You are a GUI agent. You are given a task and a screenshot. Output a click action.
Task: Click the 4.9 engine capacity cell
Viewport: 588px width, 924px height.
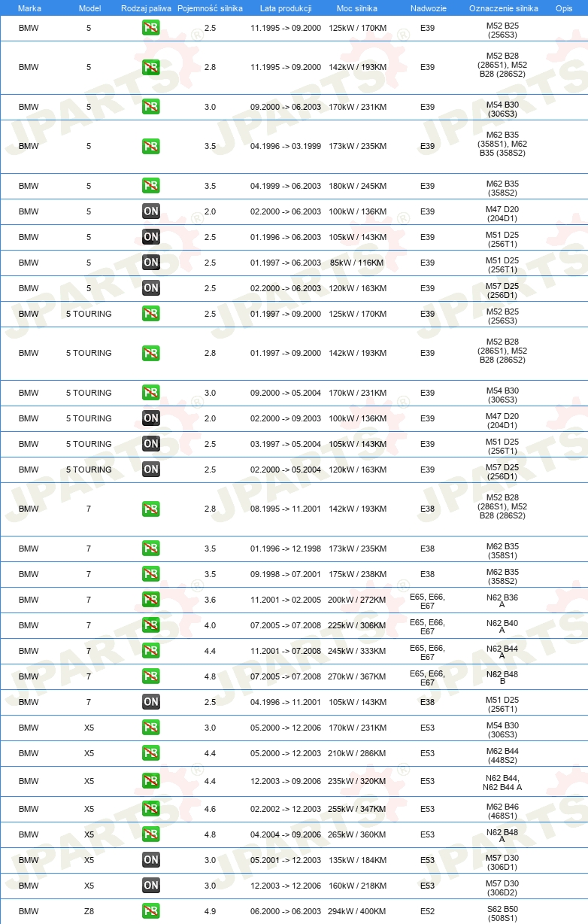[x=210, y=911]
